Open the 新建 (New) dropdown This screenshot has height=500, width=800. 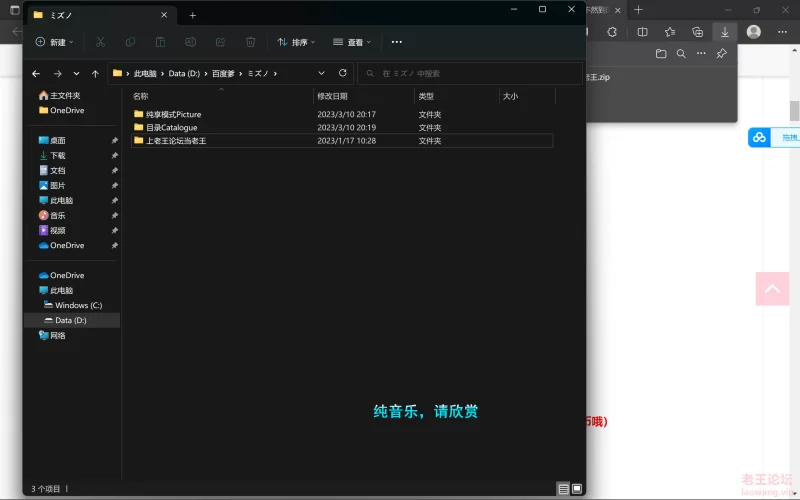pyautogui.click(x=55, y=42)
